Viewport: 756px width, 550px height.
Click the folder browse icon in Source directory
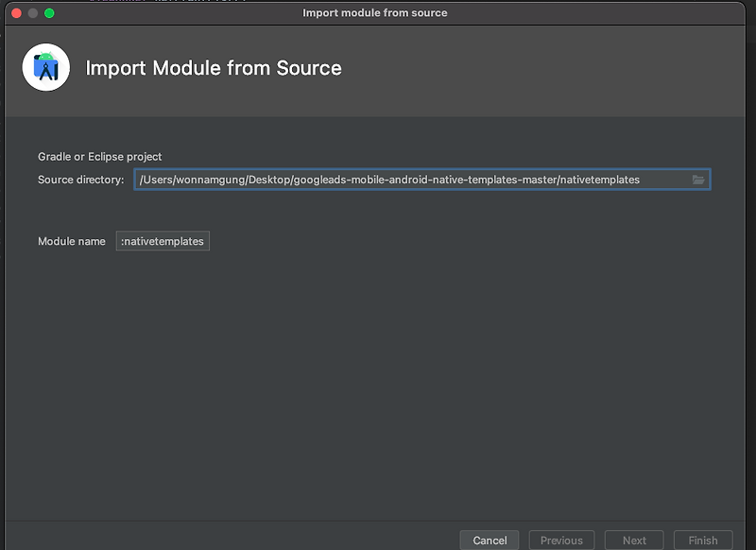tap(697, 180)
